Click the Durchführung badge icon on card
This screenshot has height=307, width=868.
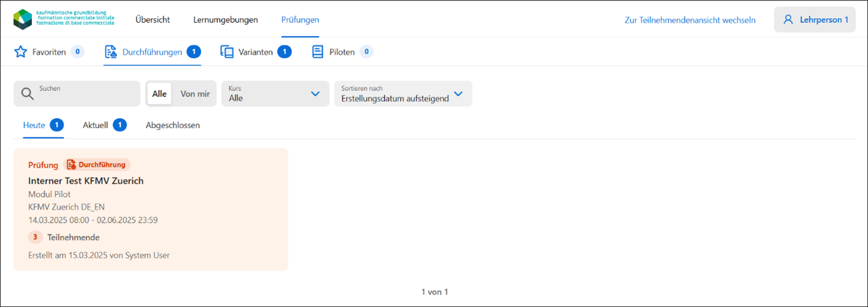71,165
